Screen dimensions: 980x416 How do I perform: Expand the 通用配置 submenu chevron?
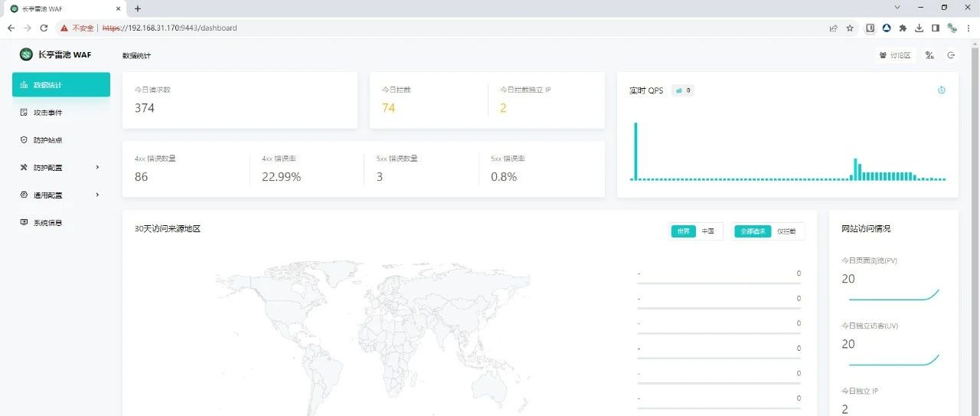point(97,195)
